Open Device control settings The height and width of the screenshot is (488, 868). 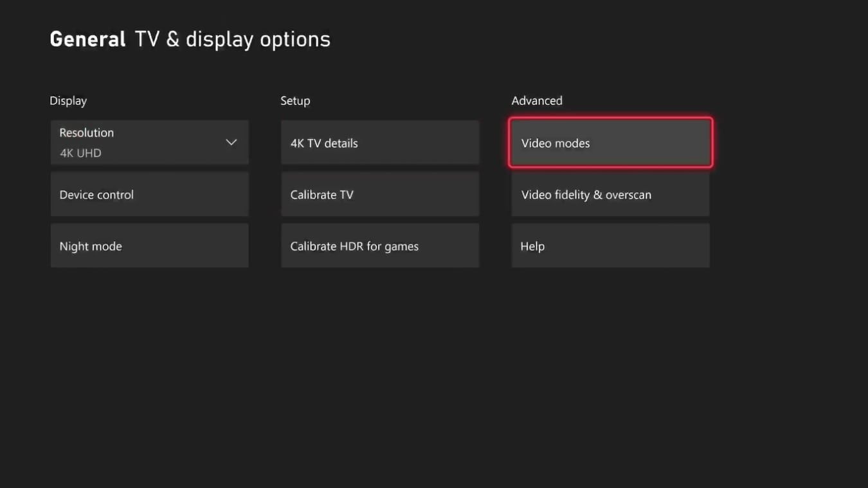click(x=149, y=194)
